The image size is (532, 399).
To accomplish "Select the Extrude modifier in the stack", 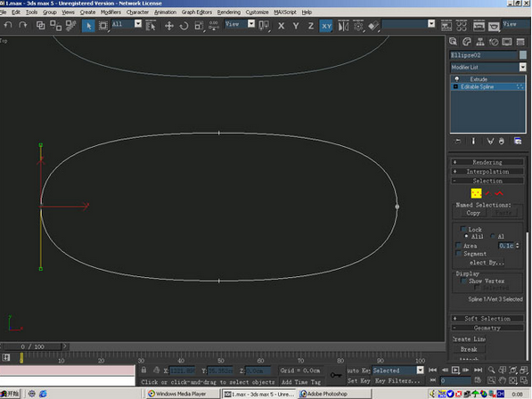I will point(479,79).
